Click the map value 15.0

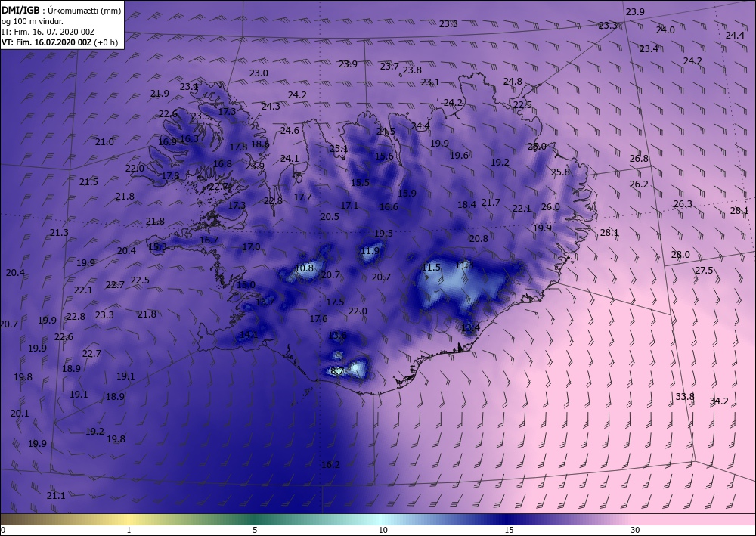pyautogui.click(x=246, y=285)
